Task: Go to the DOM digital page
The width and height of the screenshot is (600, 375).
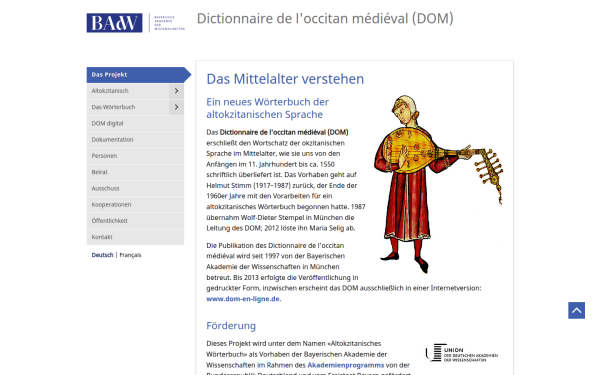Action: point(135,123)
